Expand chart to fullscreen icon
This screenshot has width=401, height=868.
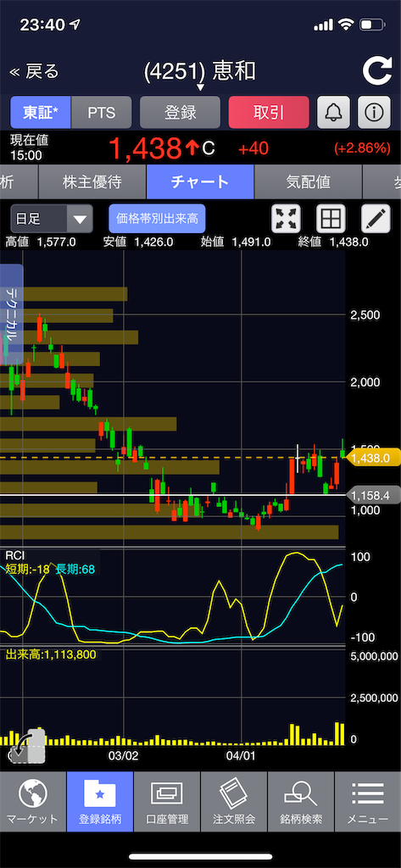(x=286, y=219)
